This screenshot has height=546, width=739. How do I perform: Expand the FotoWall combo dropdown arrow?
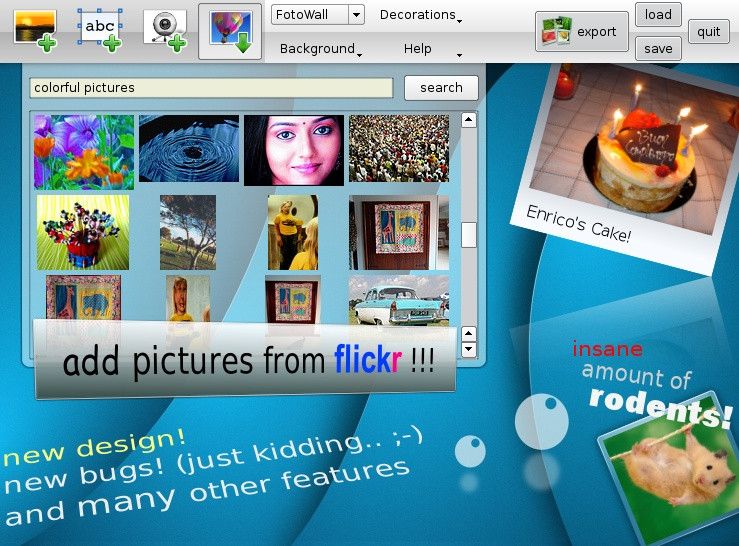click(x=356, y=15)
